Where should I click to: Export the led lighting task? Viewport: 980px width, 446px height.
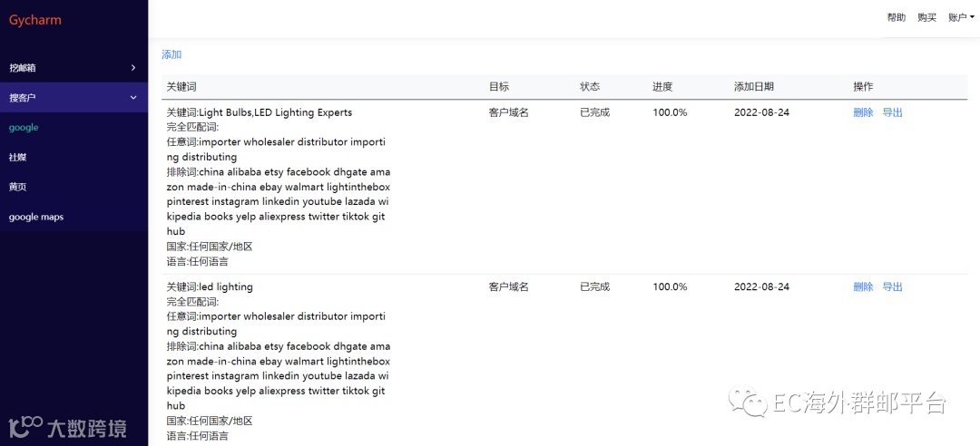893,286
